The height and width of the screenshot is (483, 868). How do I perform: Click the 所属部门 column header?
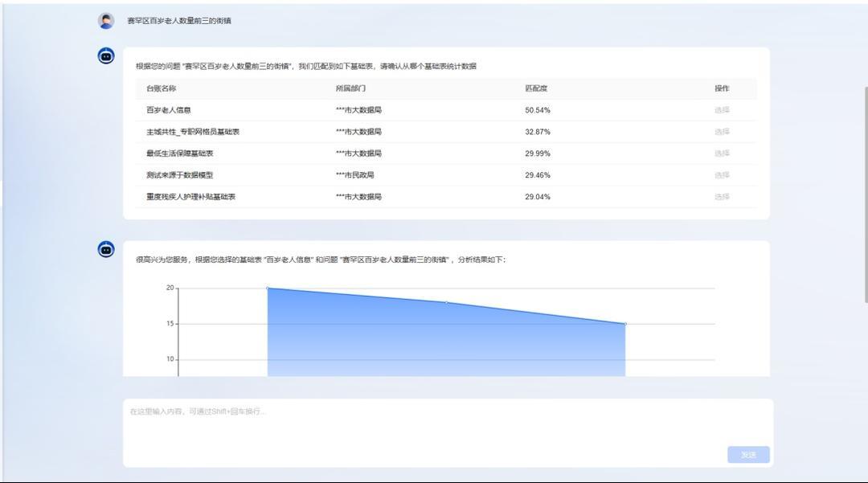pos(350,88)
